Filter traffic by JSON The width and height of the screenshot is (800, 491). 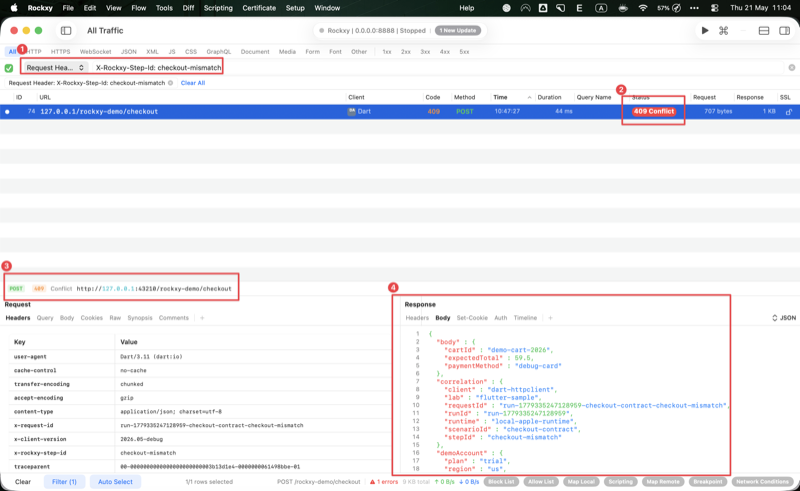[x=129, y=52]
